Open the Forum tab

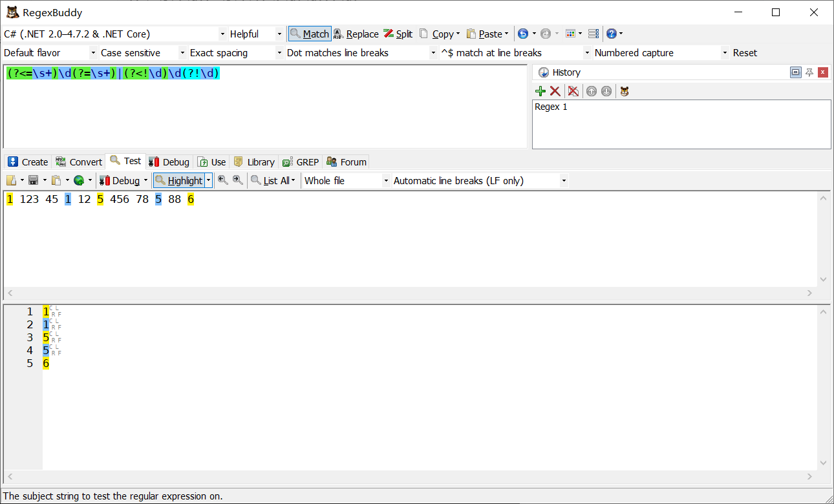pyautogui.click(x=347, y=162)
